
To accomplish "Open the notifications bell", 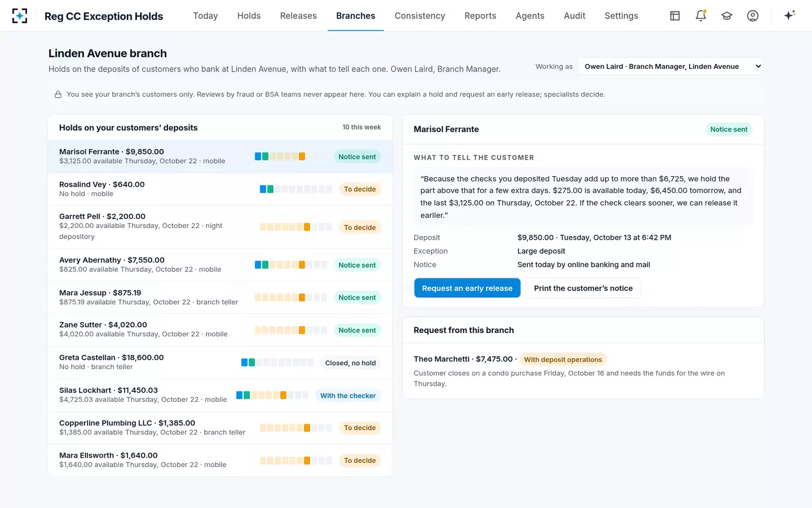I will [701, 16].
